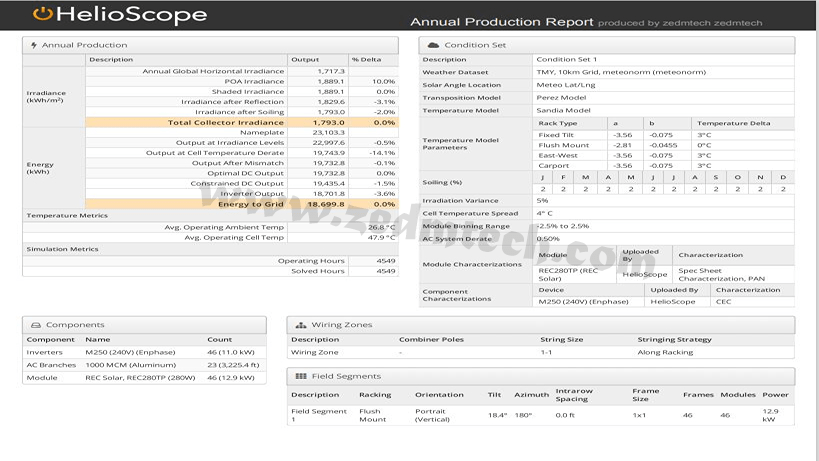Click the AC System Derate label
The image size is (819, 461).
[x=457, y=239]
